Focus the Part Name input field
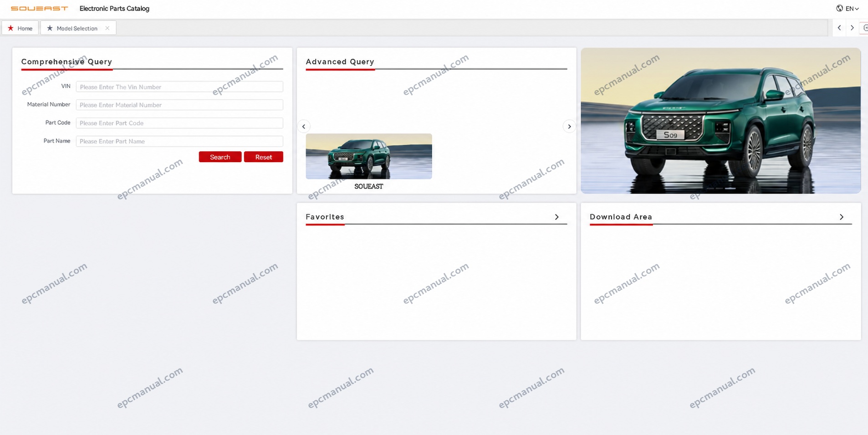This screenshot has width=868, height=435. pos(179,141)
